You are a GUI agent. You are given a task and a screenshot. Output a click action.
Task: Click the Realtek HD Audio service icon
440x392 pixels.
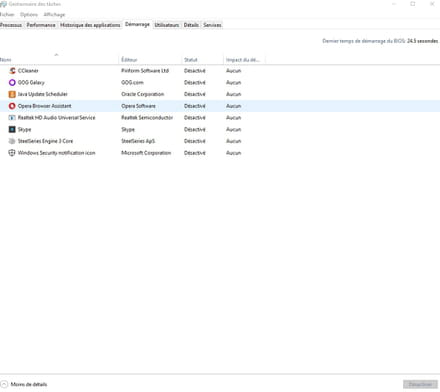point(12,118)
